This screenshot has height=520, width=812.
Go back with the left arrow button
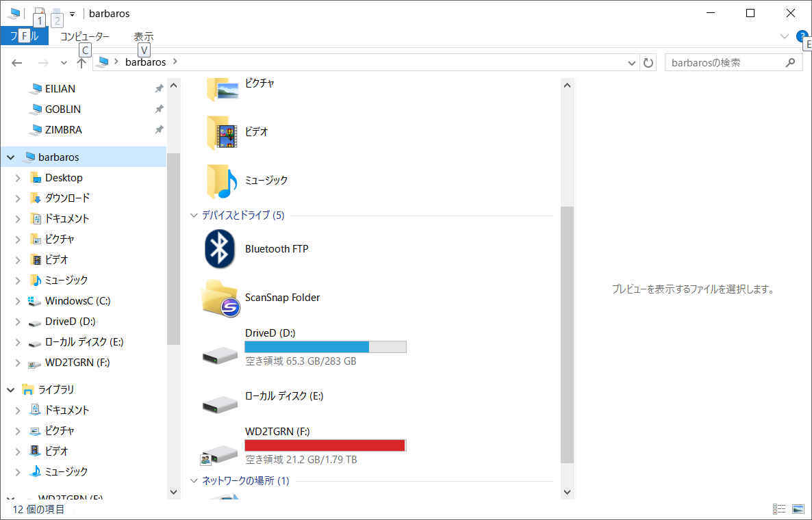pos(17,63)
